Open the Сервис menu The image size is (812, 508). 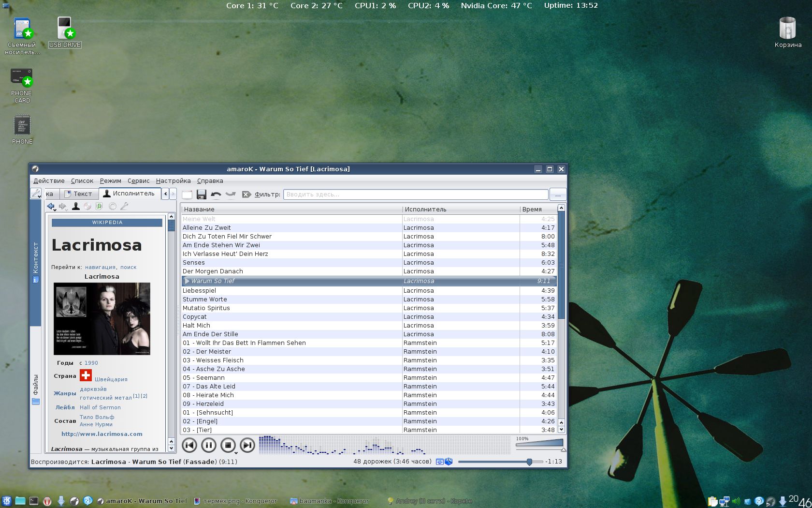tap(139, 181)
